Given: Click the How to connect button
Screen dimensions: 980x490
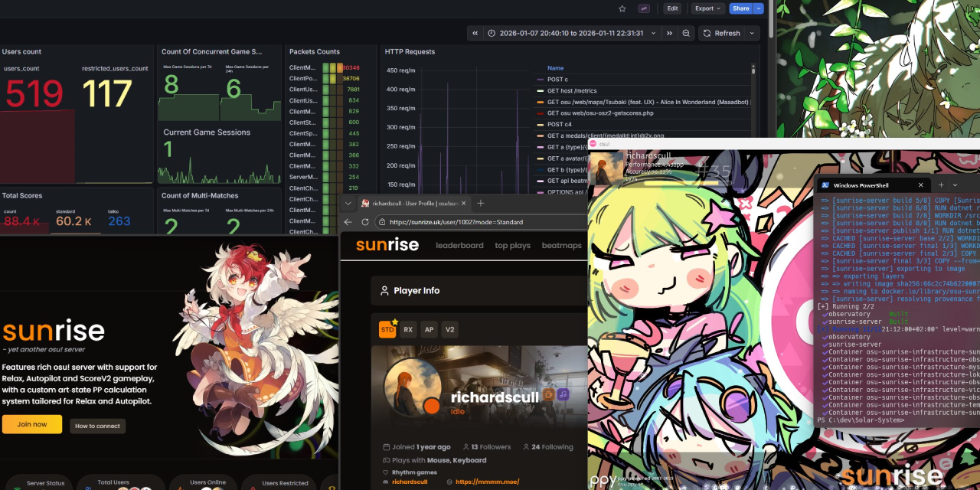Looking at the screenshot, I should tap(97, 426).
